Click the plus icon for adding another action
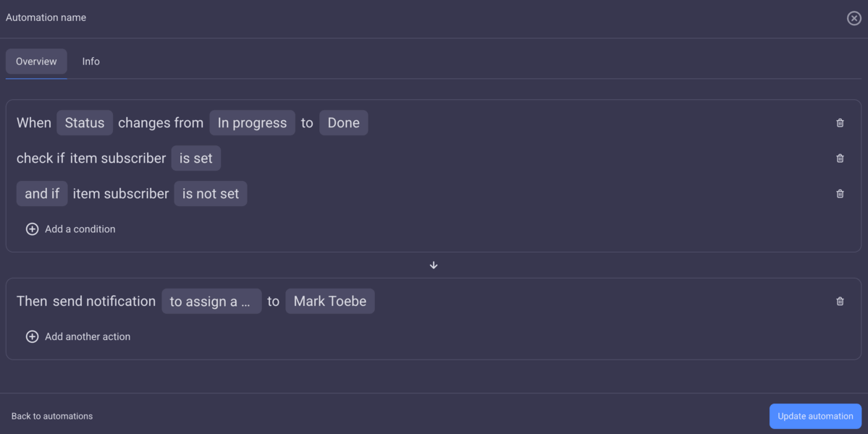 point(32,336)
